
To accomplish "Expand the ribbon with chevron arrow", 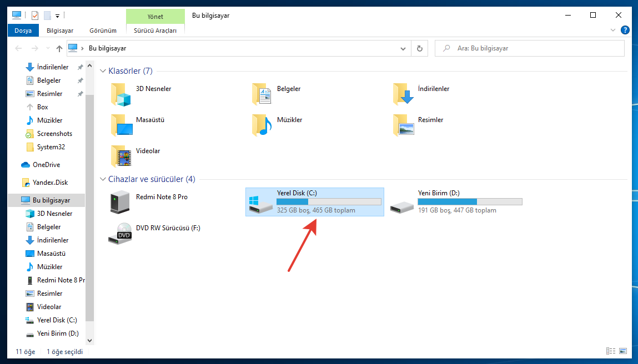I will pos(613,31).
